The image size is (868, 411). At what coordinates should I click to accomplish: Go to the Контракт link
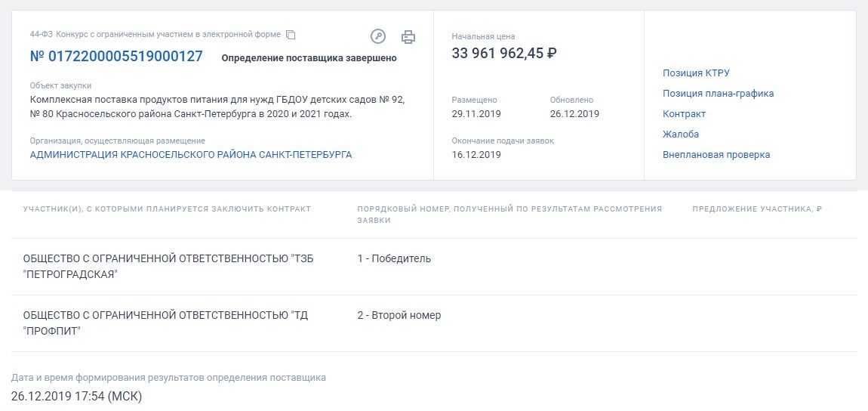point(684,114)
